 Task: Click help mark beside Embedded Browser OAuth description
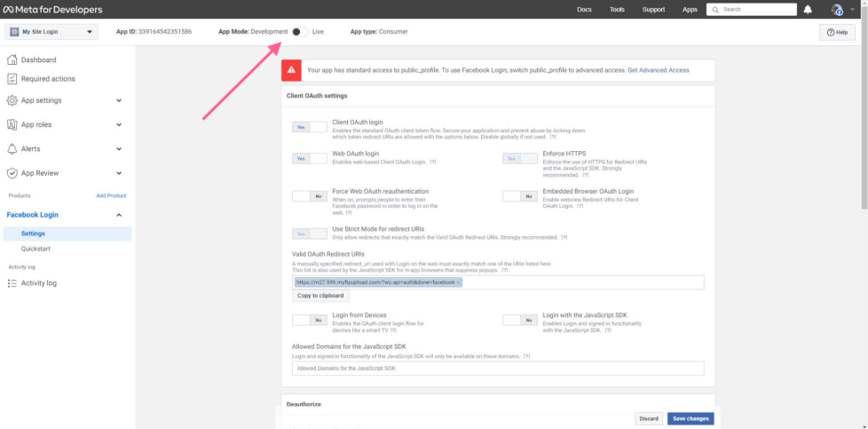pyautogui.click(x=580, y=206)
